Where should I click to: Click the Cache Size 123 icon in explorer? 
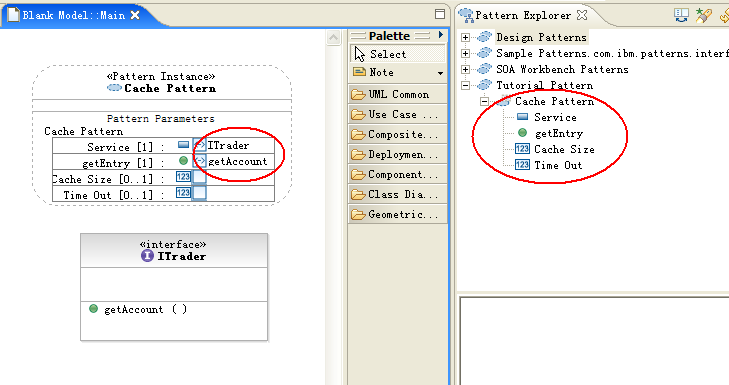click(522, 149)
